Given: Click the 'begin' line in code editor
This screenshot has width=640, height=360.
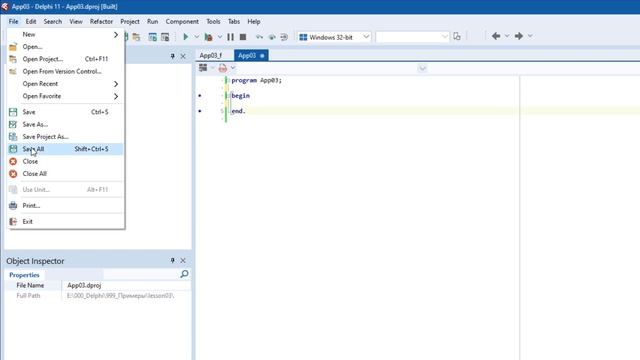Looking at the screenshot, I should [x=240, y=96].
